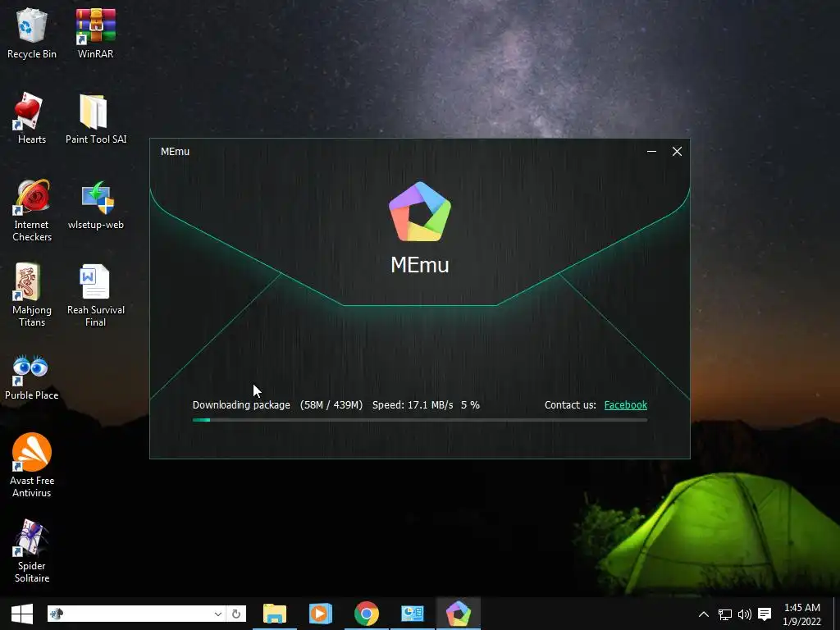Viewport: 840px width, 630px height.
Task: Click into the taskbar address input field
Action: click(x=137, y=614)
